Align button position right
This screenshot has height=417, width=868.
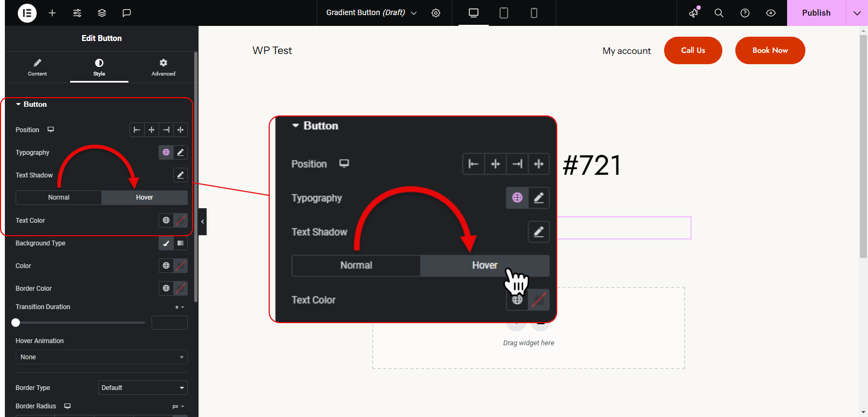pyautogui.click(x=166, y=130)
